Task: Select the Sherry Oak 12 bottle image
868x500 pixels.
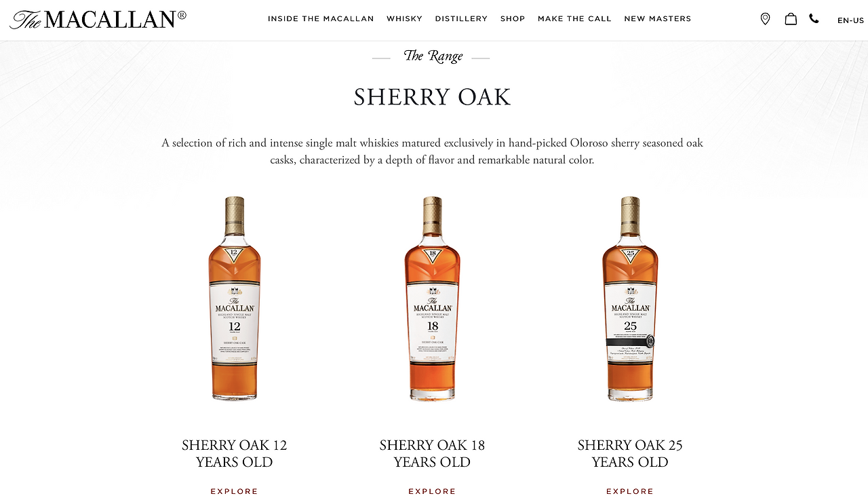Action: pos(234,299)
